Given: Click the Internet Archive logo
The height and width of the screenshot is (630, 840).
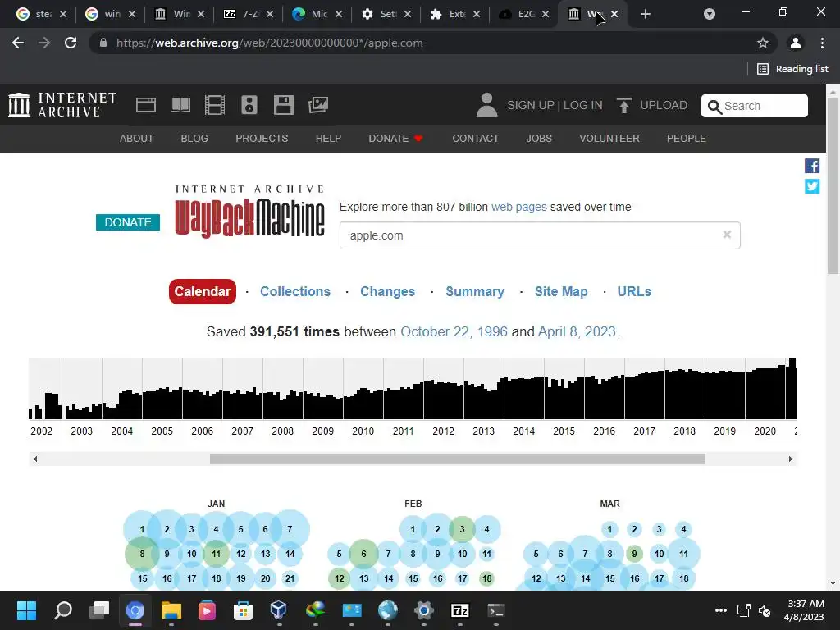Looking at the screenshot, I should (x=62, y=105).
